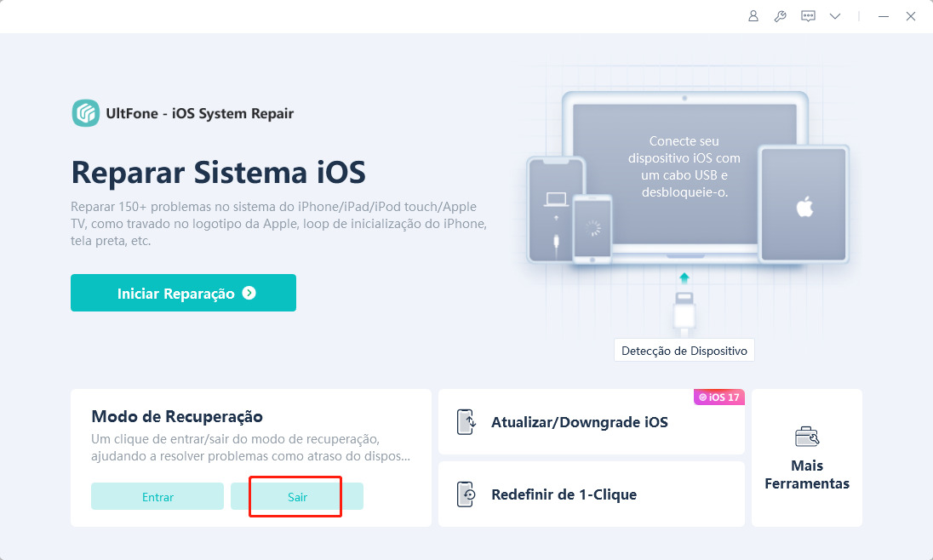Open the Mais Ferramentas panel
Image resolution: width=933 pixels, height=560 pixels.
pyautogui.click(x=807, y=458)
